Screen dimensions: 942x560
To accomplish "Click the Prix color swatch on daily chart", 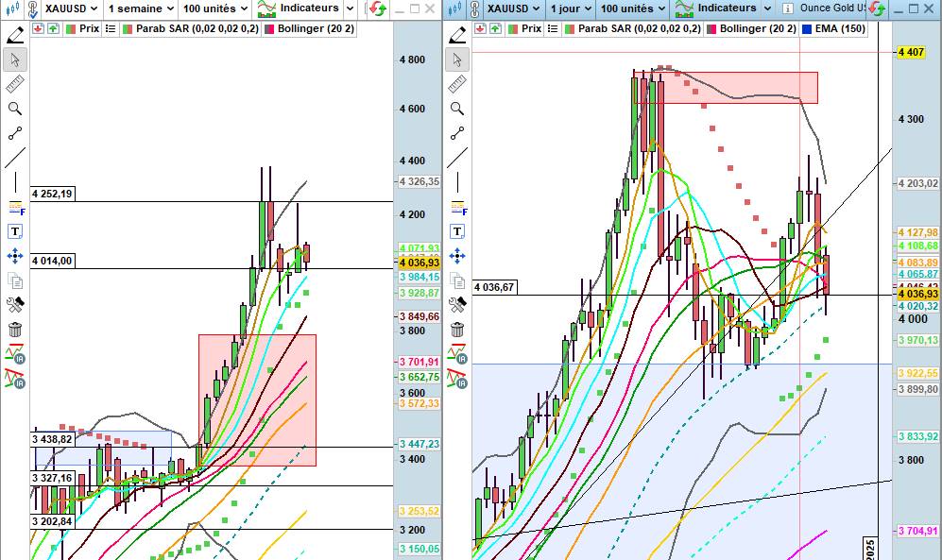I will (512, 28).
